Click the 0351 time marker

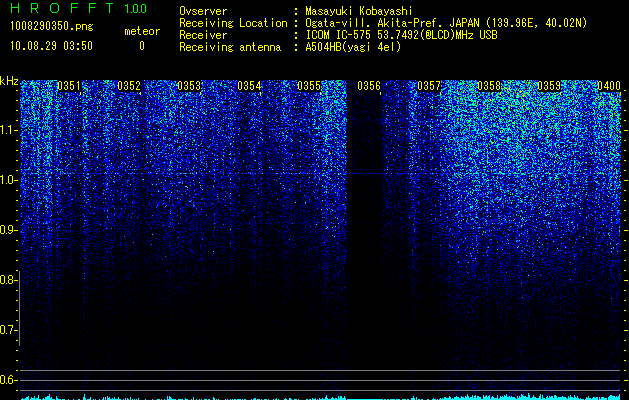point(69,86)
